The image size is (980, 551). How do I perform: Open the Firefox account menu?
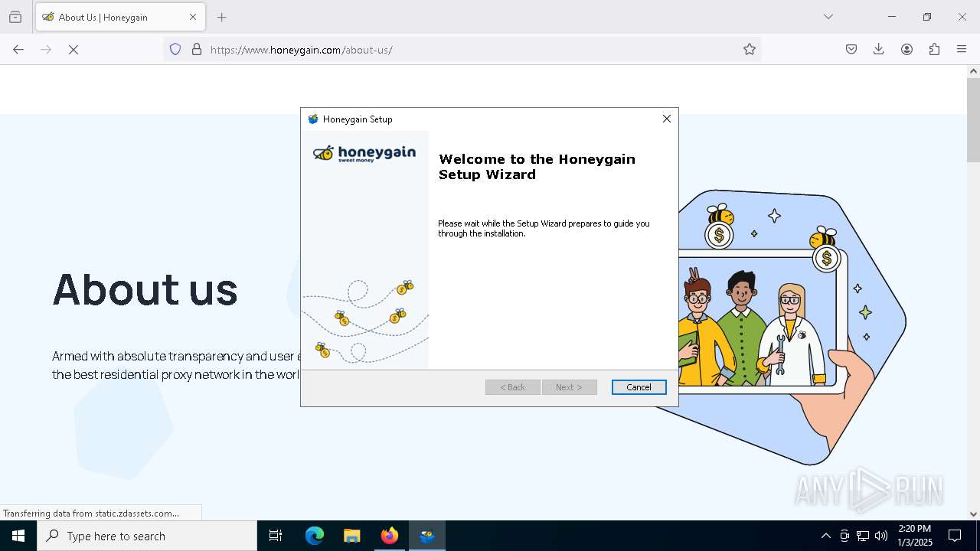(906, 50)
